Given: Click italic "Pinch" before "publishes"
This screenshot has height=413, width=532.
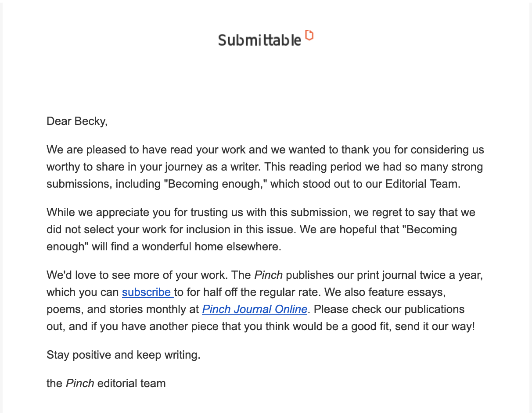Looking at the screenshot, I should pyautogui.click(x=268, y=276).
